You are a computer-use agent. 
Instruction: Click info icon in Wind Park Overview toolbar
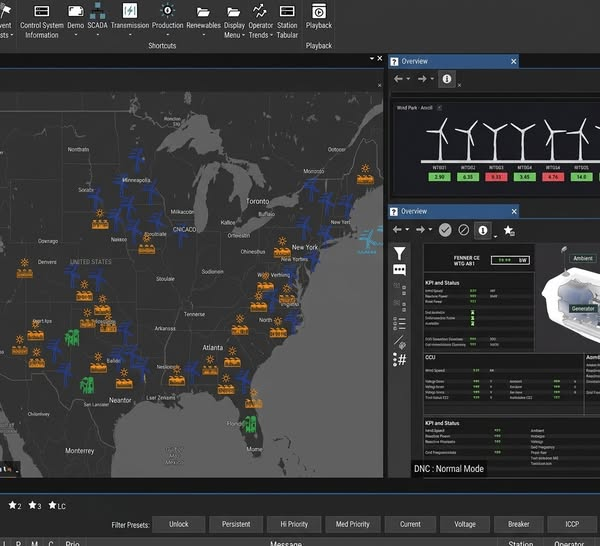pos(447,79)
